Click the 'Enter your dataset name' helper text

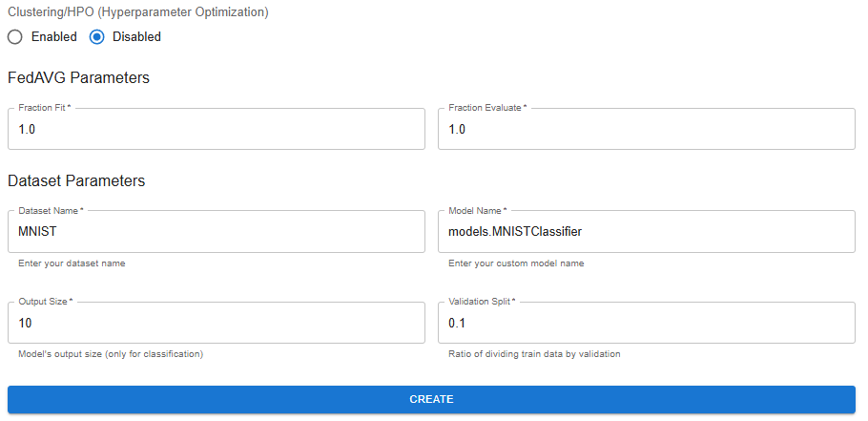[72, 263]
